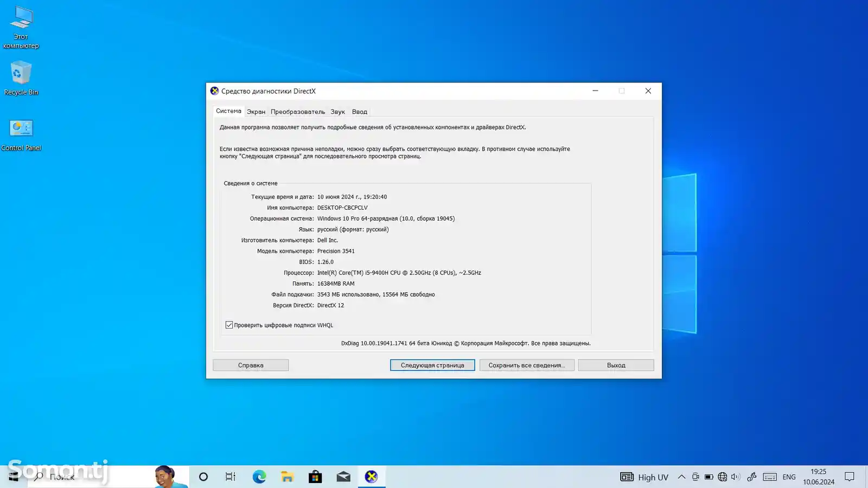Click the DxDiag taskbar button
The width and height of the screenshot is (868, 488).
[x=372, y=477]
